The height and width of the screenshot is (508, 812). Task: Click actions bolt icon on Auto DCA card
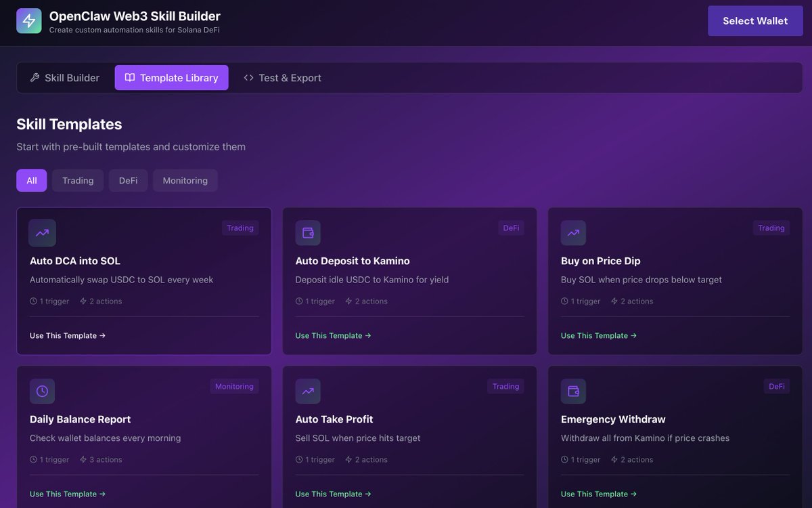(83, 301)
